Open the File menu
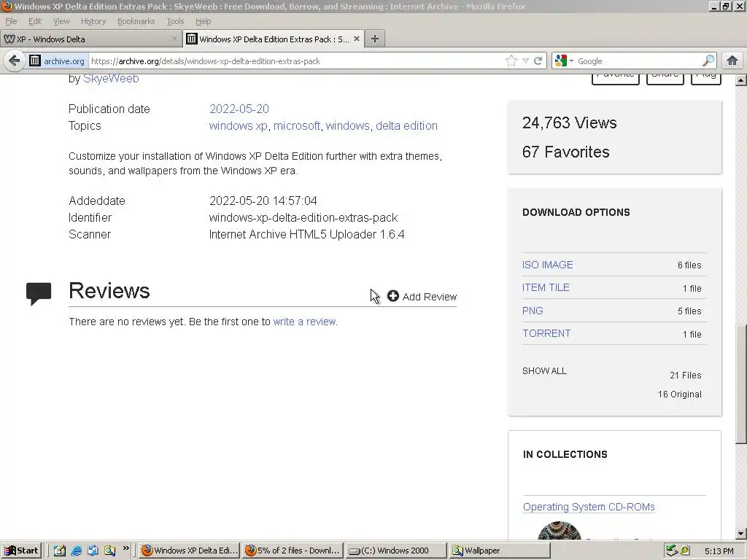This screenshot has height=560, width=747. coord(11,21)
